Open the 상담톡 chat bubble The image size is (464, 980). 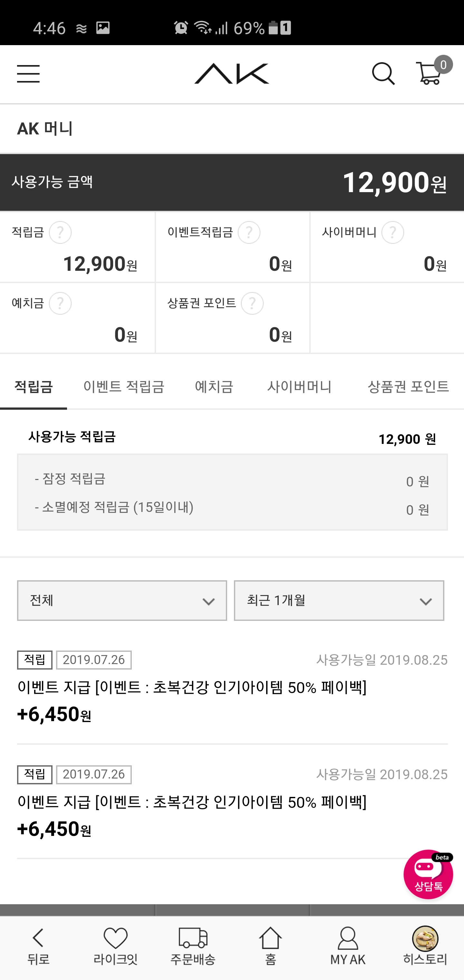tap(428, 874)
